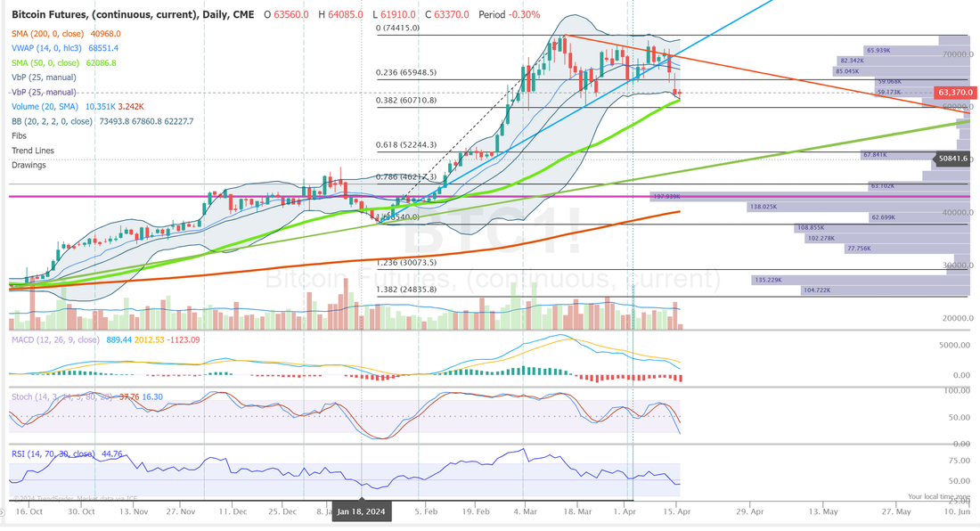Click the 197.939K volume profile label

click(x=666, y=197)
